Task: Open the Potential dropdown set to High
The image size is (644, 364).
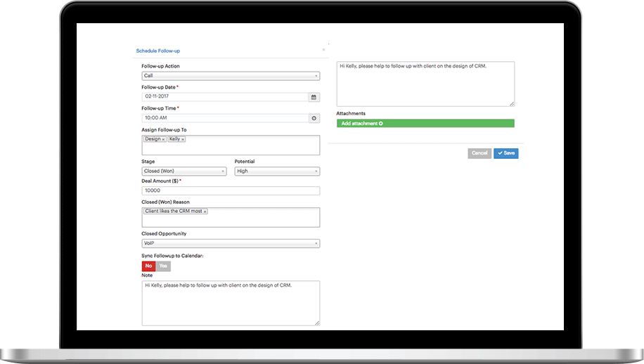Action: click(x=277, y=171)
